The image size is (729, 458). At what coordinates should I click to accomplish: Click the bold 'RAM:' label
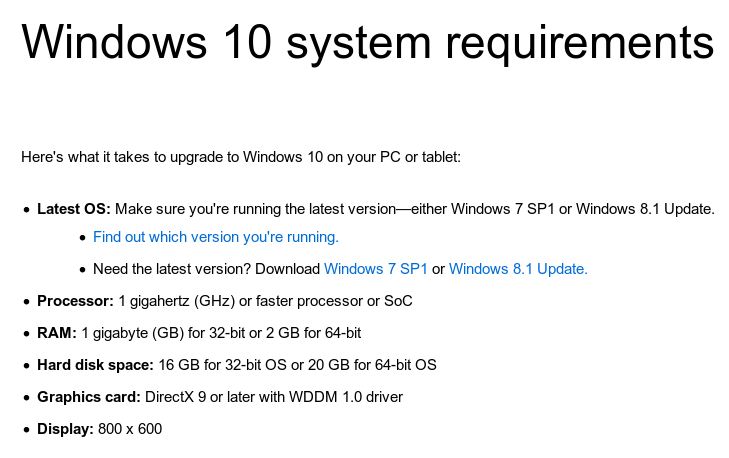click(x=57, y=333)
